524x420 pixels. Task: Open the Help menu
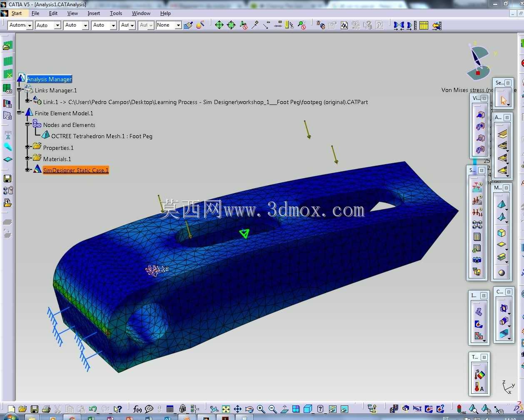[x=165, y=13]
